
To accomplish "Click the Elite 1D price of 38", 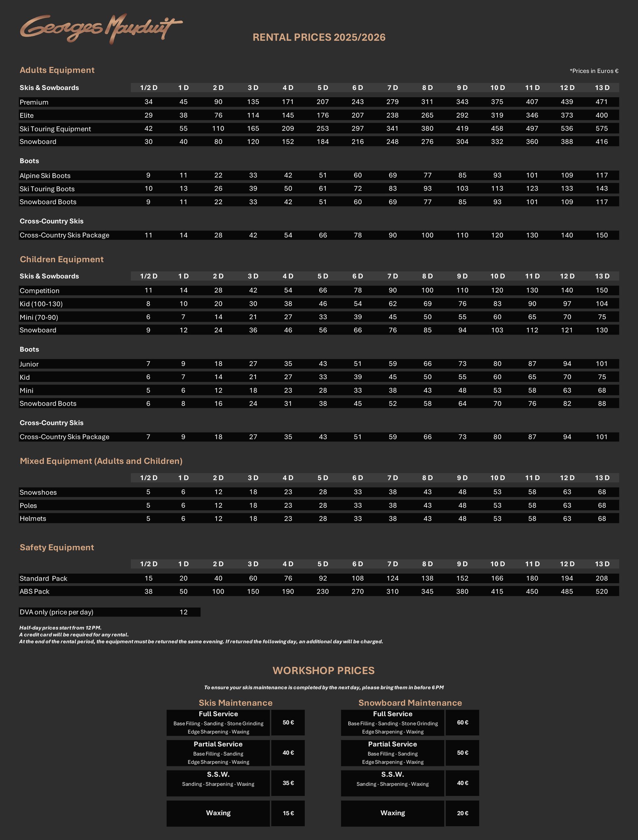I will (x=183, y=115).
